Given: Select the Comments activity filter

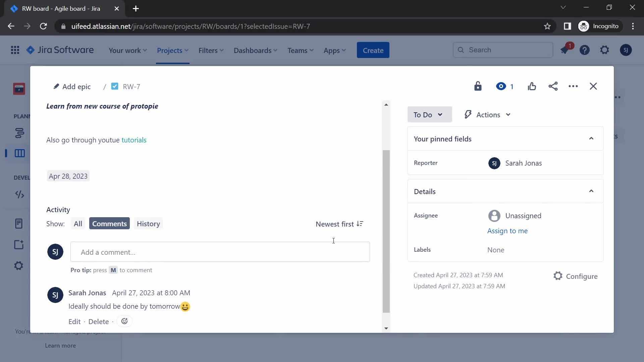Looking at the screenshot, I should (x=109, y=223).
